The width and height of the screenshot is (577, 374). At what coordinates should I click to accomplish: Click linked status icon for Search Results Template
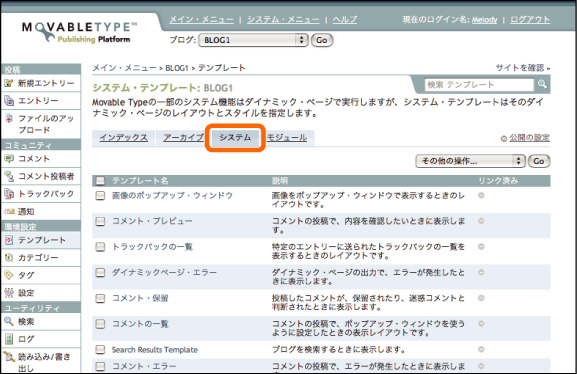[481, 349]
